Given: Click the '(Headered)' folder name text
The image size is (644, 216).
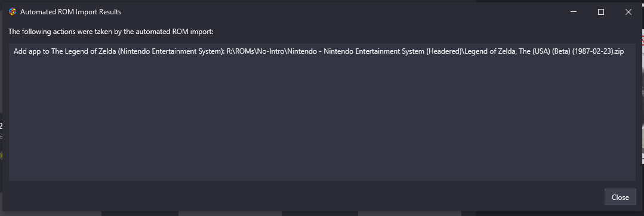Looking at the screenshot, I should [444, 51].
